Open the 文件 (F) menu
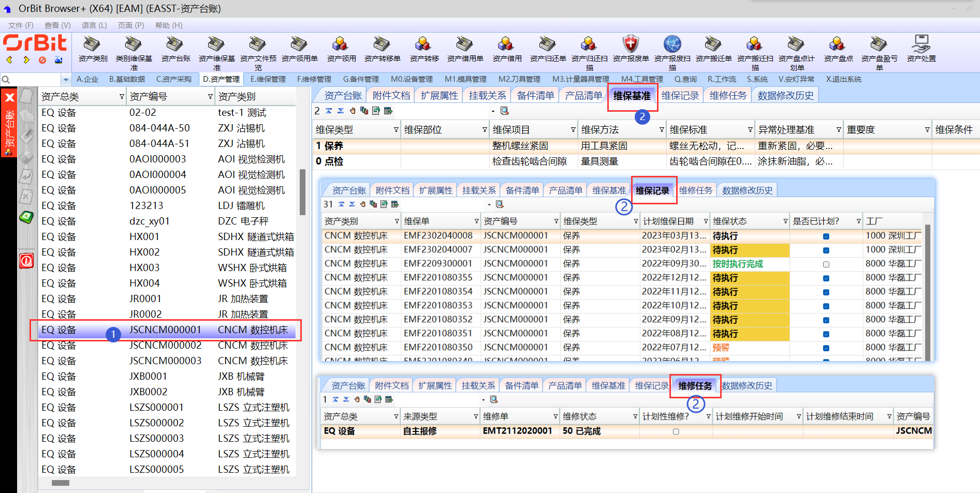The image size is (980, 493). click(21, 25)
